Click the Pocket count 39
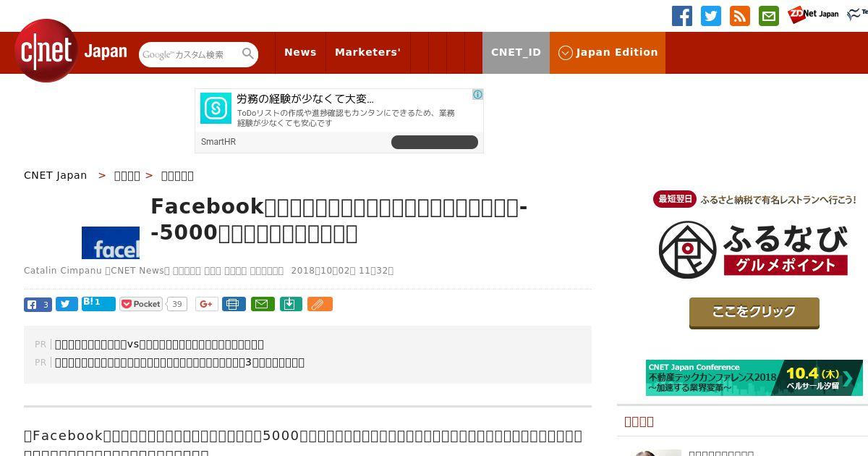Screen dimensions: 868x456 [176, 304]
